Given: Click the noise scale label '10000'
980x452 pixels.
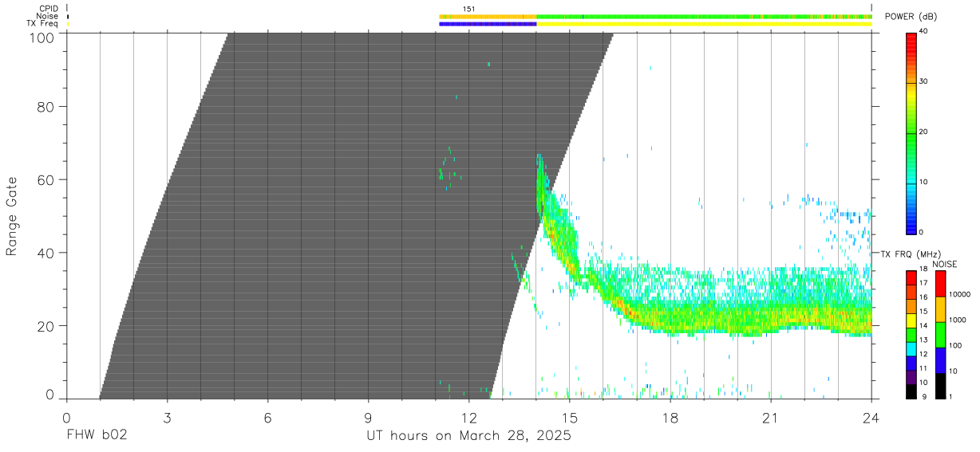Looking at the screenshot, I should (x=959, y=295).
